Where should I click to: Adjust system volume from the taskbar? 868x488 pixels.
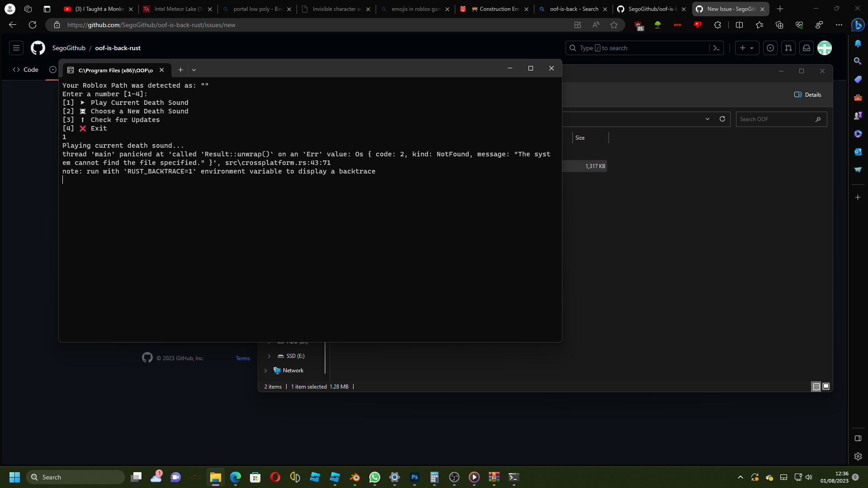tap(809, 477)
